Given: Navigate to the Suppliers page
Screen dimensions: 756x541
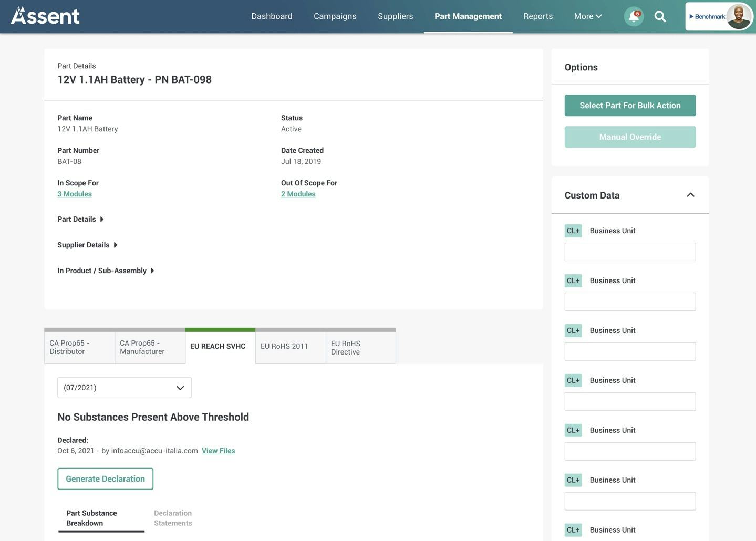Looking at the screenshot, I should coord(395,16).
